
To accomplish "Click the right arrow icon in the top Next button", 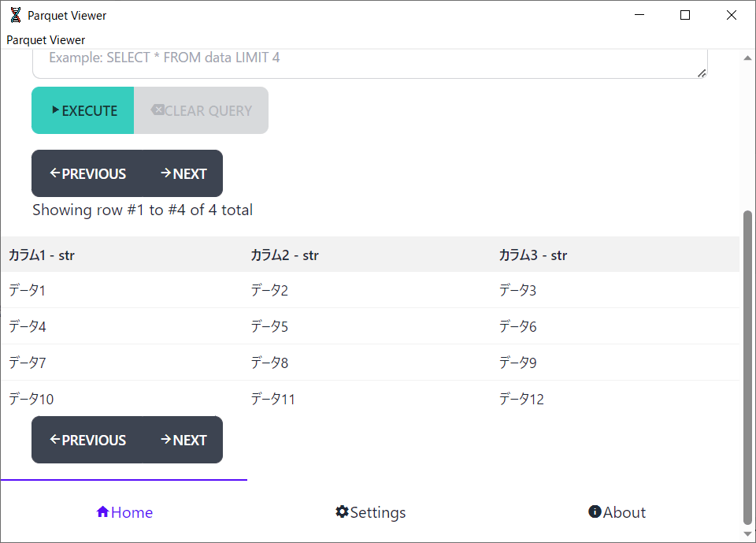I will (166, 173).
